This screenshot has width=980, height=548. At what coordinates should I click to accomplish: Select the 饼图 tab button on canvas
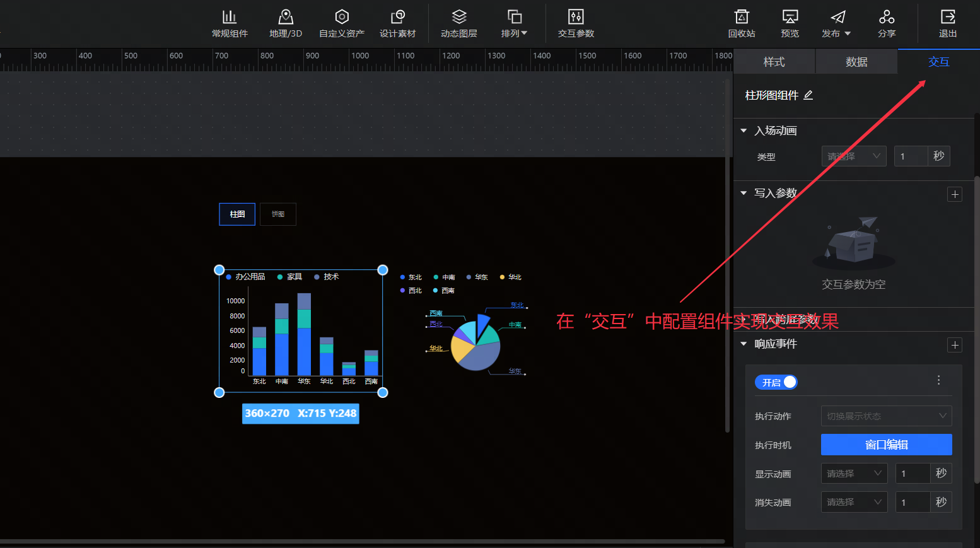(x=278, y=214)
